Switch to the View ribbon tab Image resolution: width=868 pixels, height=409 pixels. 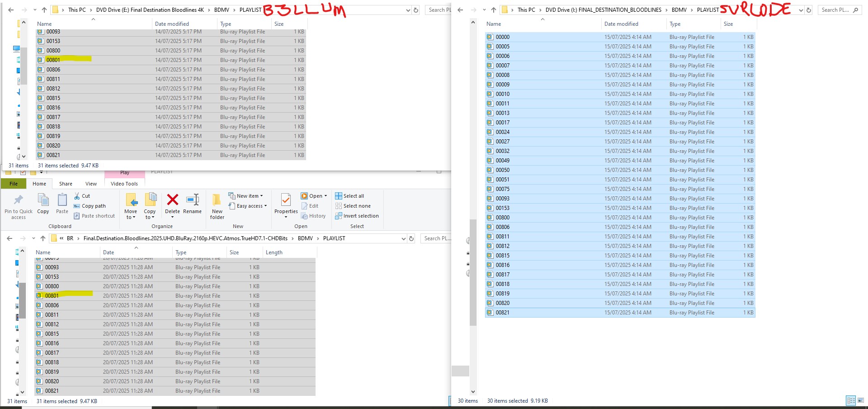(x=91, y=184)
